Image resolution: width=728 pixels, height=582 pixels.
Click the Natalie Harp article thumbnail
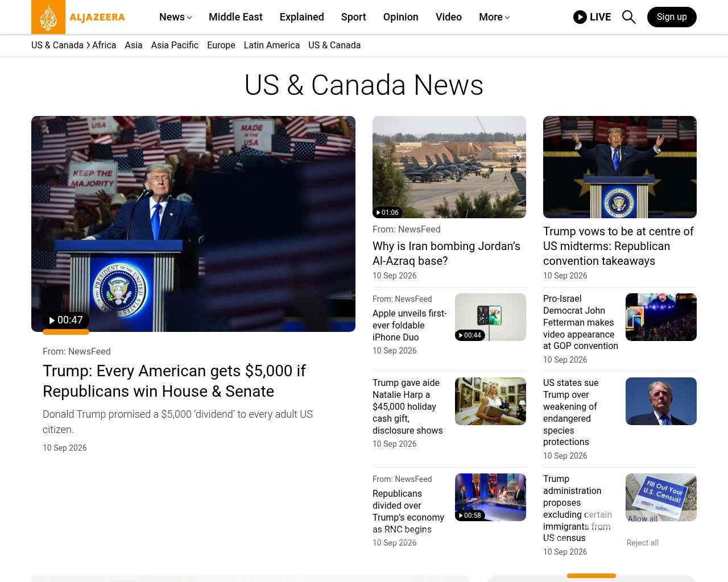(x=490, y=401)
